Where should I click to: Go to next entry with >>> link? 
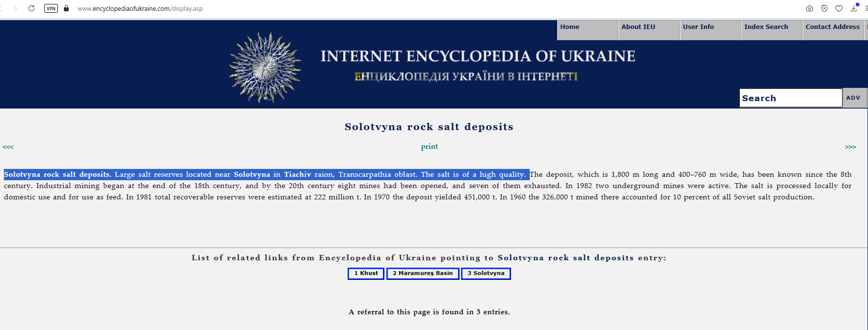(x=850, y=147)
